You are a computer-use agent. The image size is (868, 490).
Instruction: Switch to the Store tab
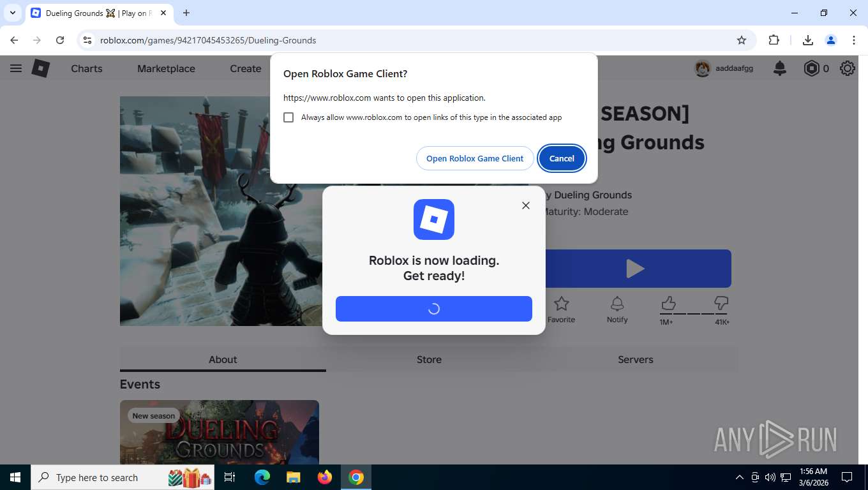[429, 359]
